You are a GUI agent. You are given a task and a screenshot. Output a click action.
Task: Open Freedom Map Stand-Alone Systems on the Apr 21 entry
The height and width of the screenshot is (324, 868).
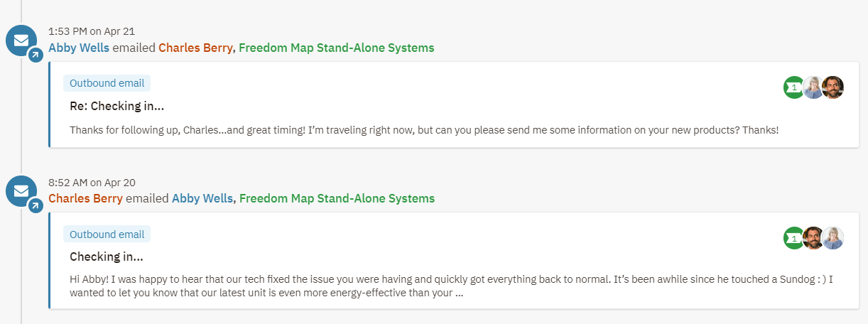pos(336,48)
